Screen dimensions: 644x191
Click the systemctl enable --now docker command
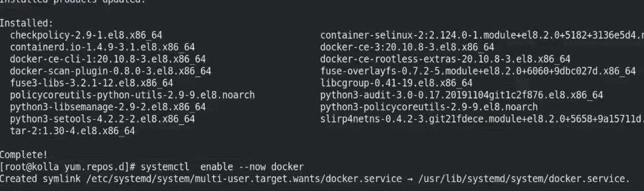[x=222, y=167]
